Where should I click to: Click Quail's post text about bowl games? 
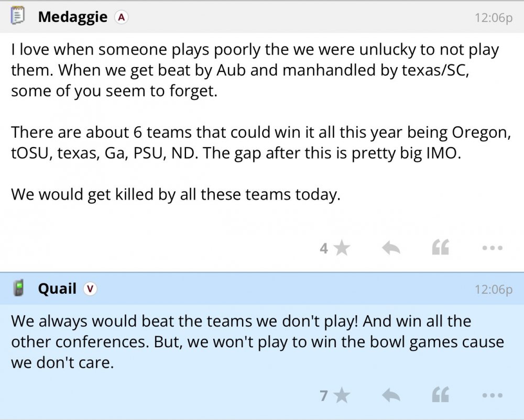[x=257, y=341]
